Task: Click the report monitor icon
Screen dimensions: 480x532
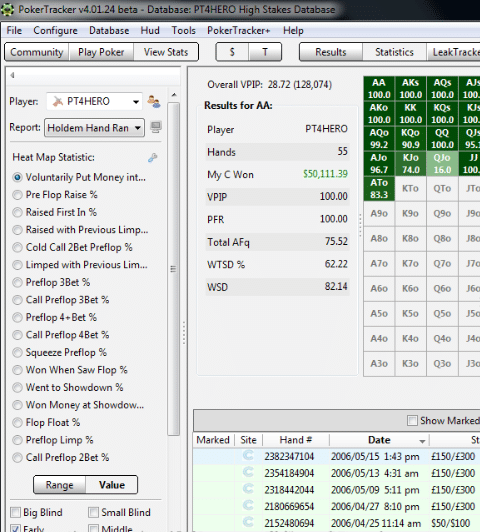Action: tap(156, 127)
